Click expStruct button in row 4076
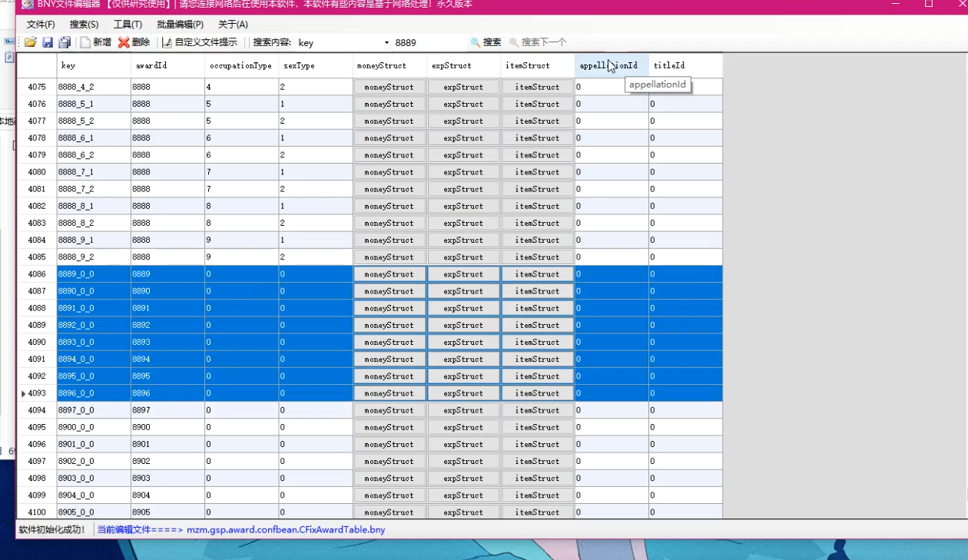 click(463, 104)
